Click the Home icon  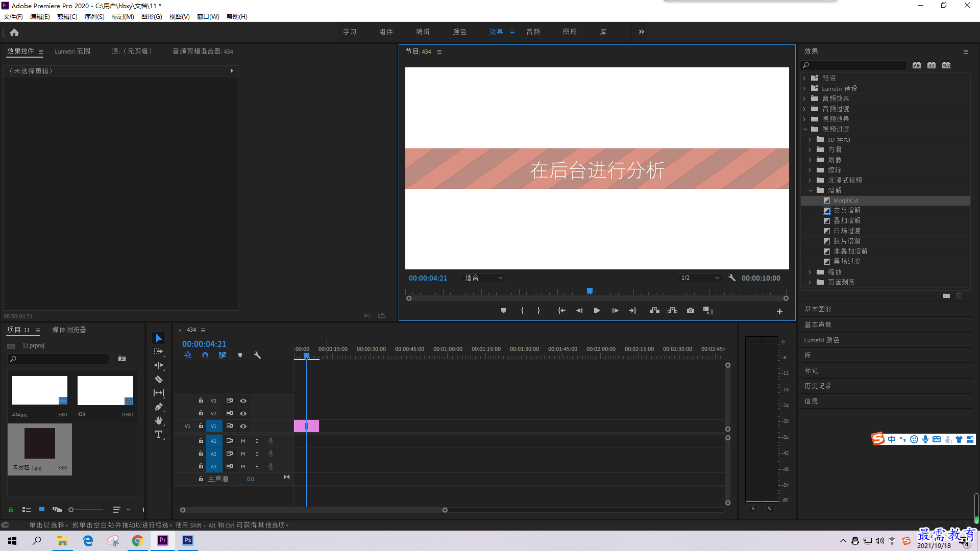click(14, 32)
